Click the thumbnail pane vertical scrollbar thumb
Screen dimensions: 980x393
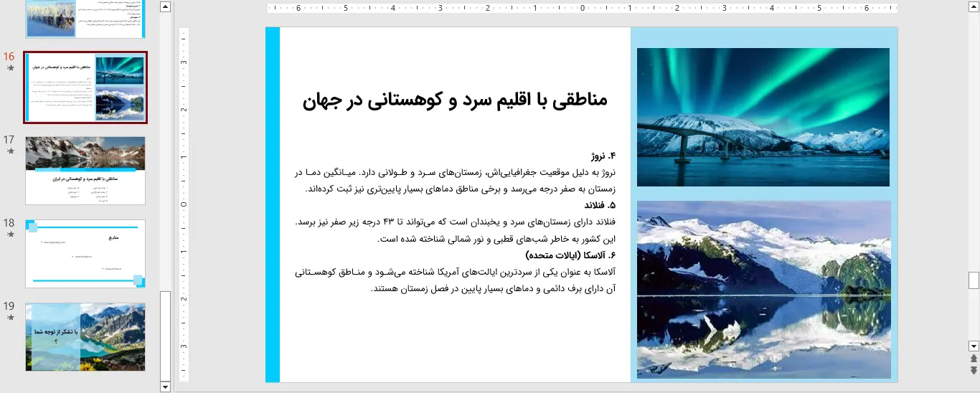click(165, 335)
